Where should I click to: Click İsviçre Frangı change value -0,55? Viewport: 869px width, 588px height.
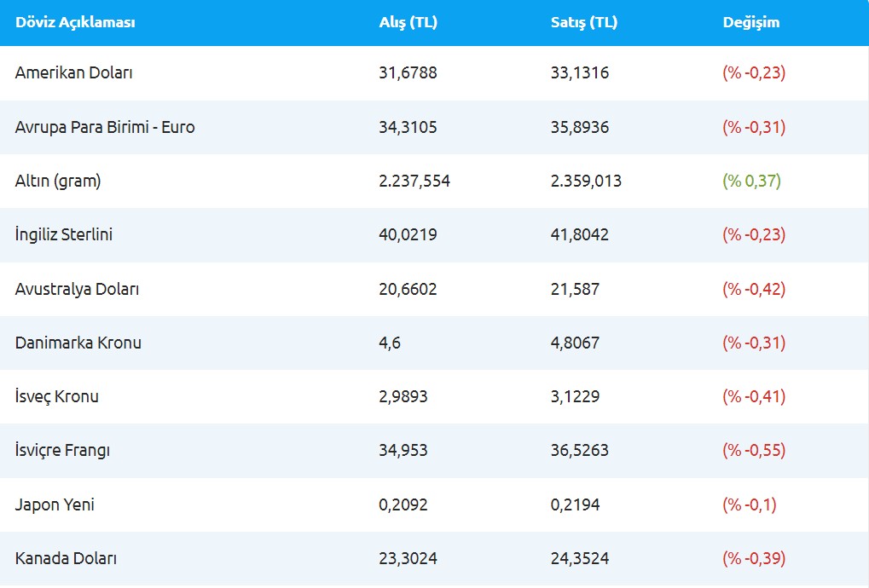coord(754,450)
